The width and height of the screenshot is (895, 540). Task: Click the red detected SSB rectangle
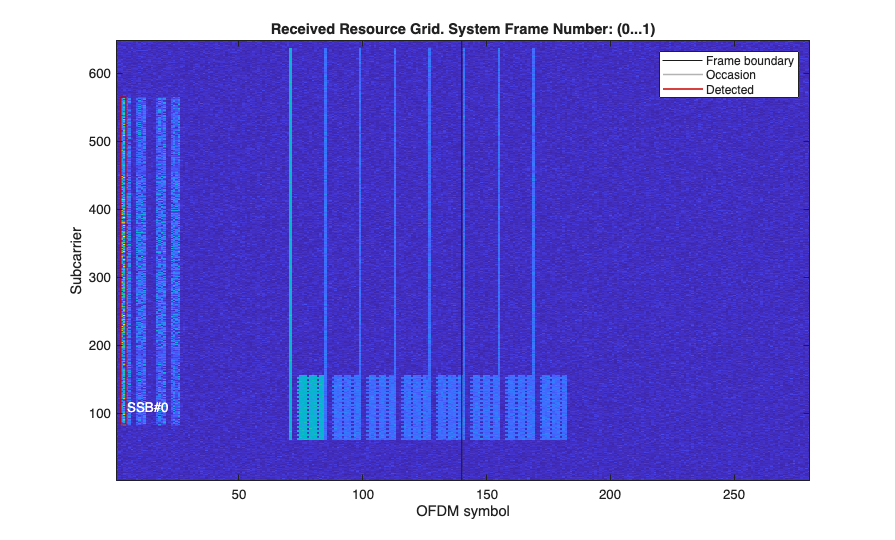123,260
